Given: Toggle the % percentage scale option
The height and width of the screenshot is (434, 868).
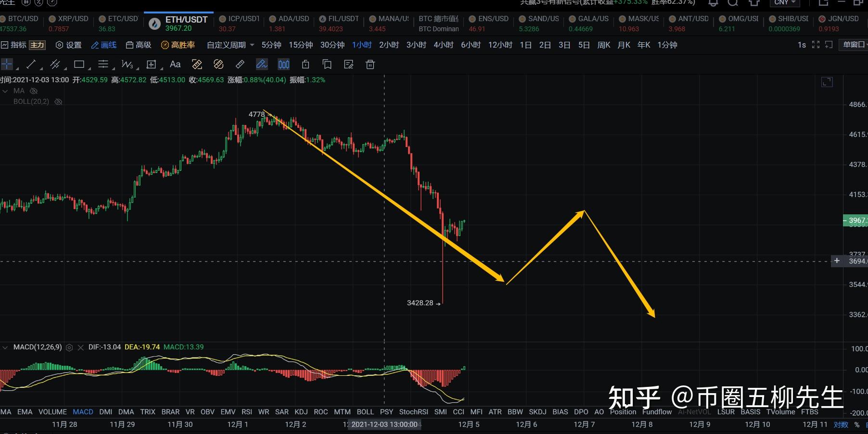Looking at the screenshot, I should (857, 425).
